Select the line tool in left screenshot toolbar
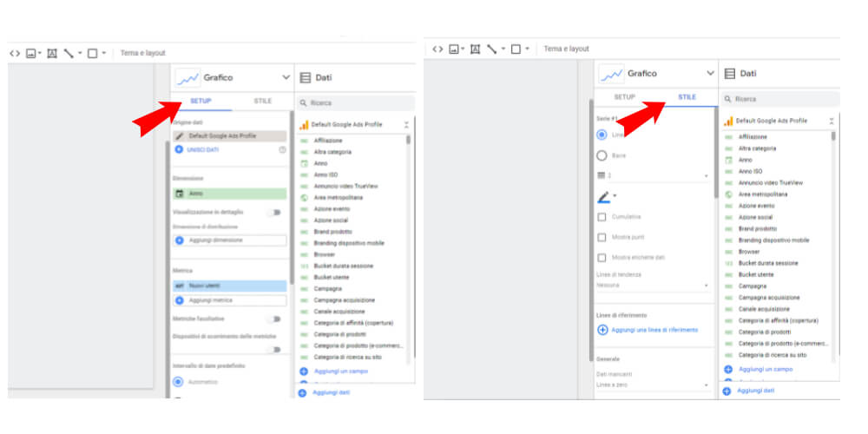Screen dimensions: 868x434 pyautogui.click(x=69, y=54)
